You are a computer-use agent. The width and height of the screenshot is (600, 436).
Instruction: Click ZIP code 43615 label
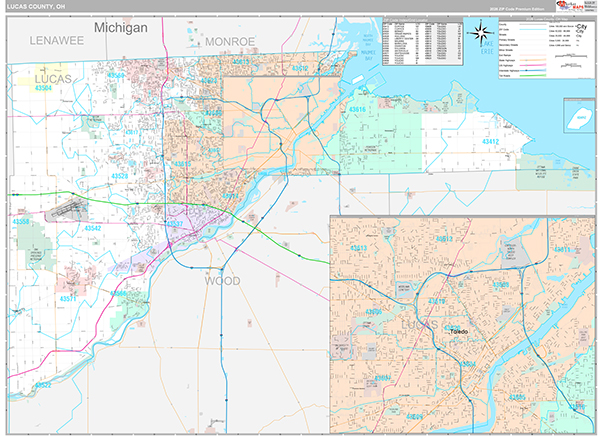pos(183,164)
